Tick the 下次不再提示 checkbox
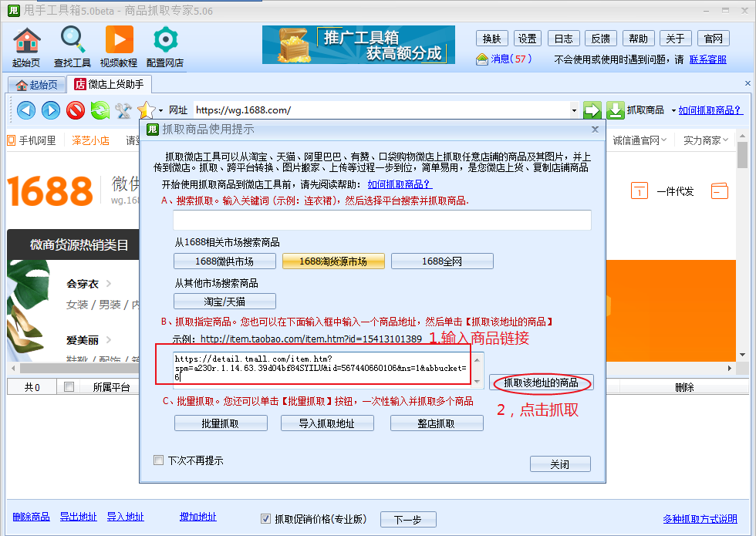Viewport: 756px width, 536px height. tap(158, 460)
